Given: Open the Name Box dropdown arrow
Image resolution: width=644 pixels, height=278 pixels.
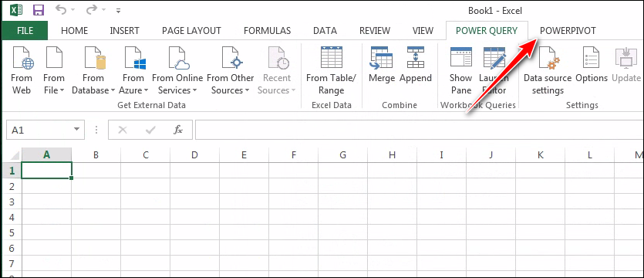Looking at the screenshot, I should (77, 130).
